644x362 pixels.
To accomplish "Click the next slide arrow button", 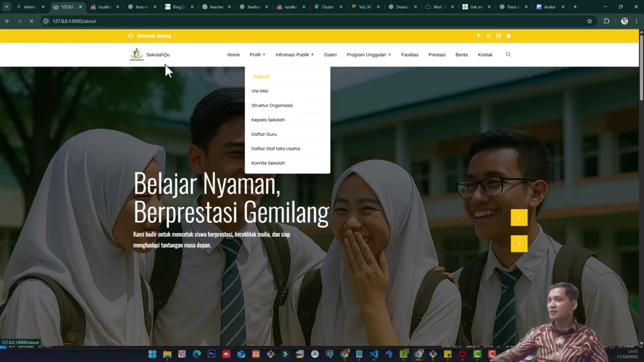I will pyautogui.click(x=519, y=244).
